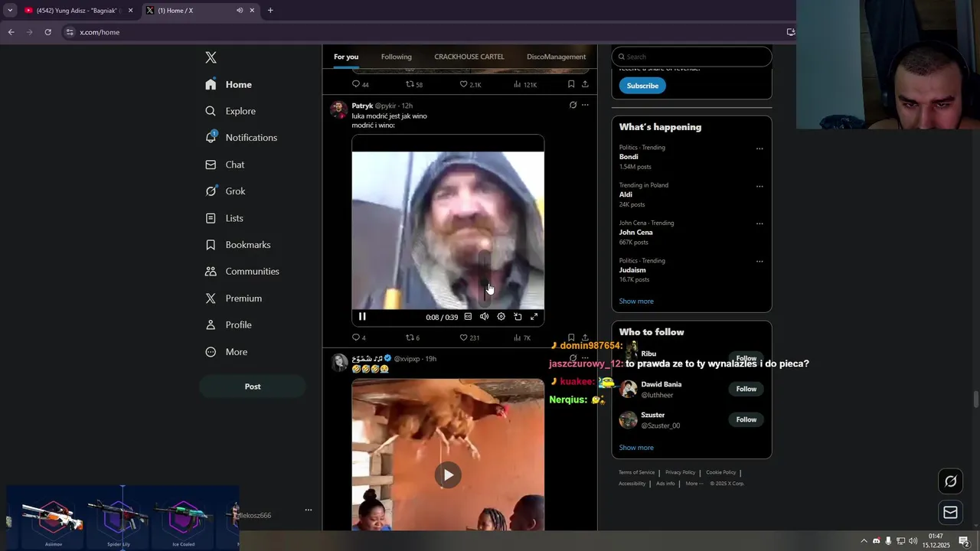Image resolution: width=980 pixels, height=551 pixels.
Task: Open Profile in sidebar
Action: [228, 325]
